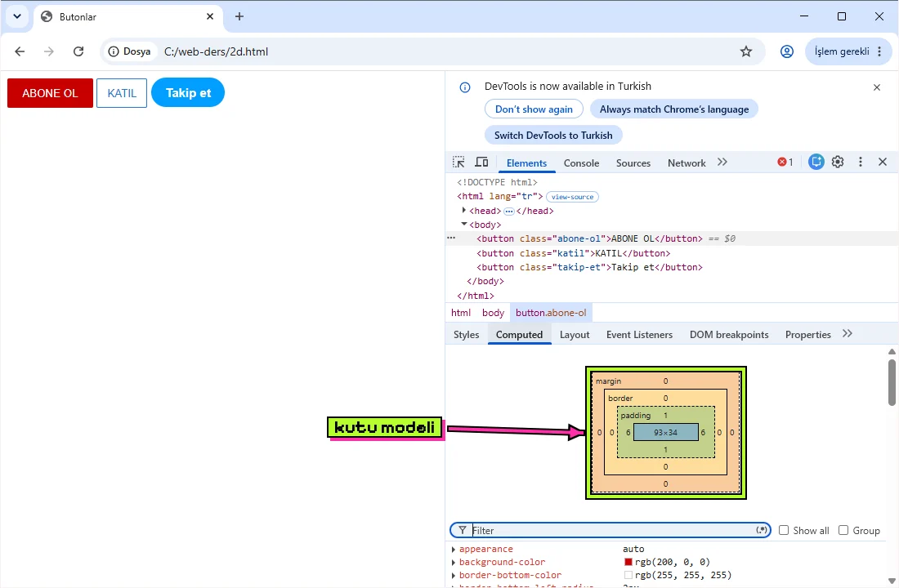
Task: Reload the page
Action: (x=78, y=51)
